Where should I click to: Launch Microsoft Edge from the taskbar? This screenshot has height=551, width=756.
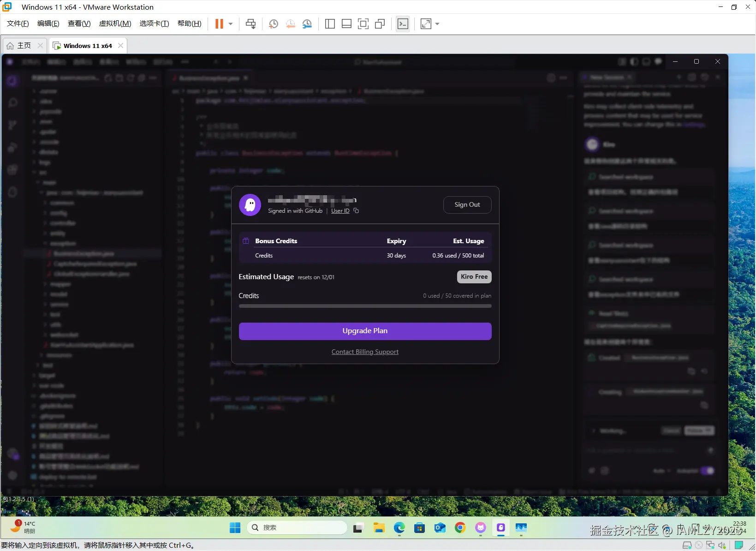399,528
